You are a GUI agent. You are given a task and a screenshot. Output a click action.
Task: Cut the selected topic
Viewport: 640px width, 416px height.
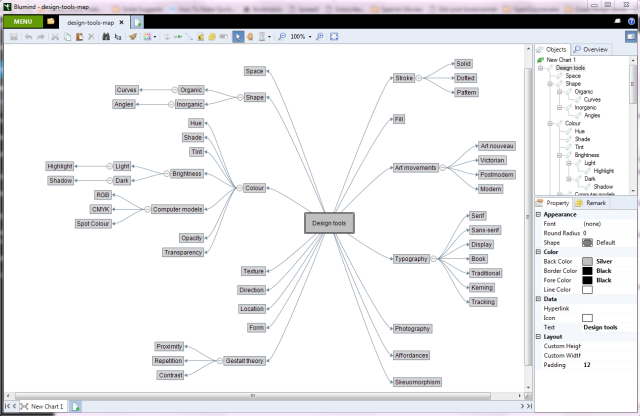coord(55,37)
